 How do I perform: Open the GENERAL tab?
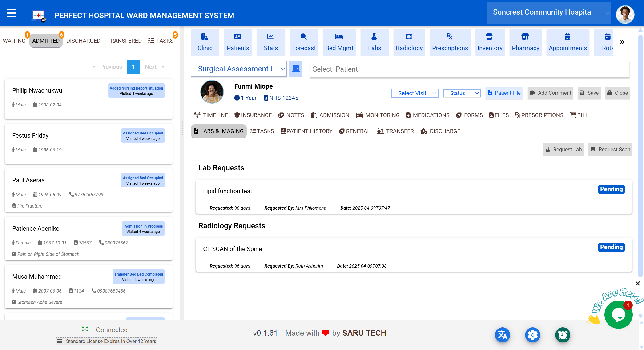354,131
